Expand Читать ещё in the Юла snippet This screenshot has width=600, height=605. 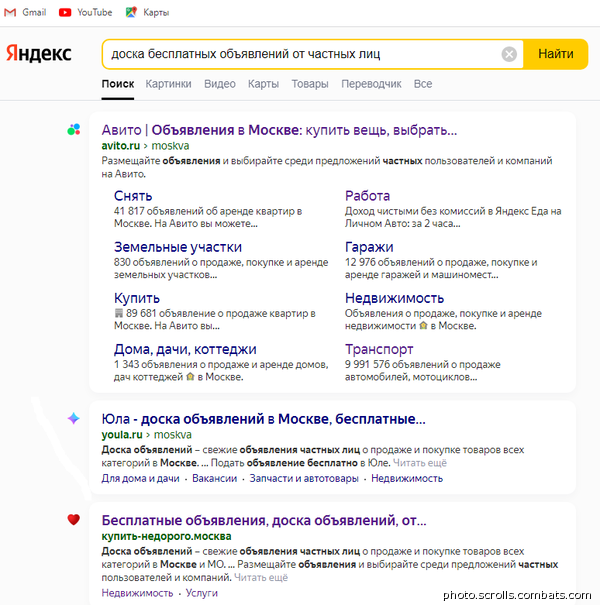coord(419,463)
